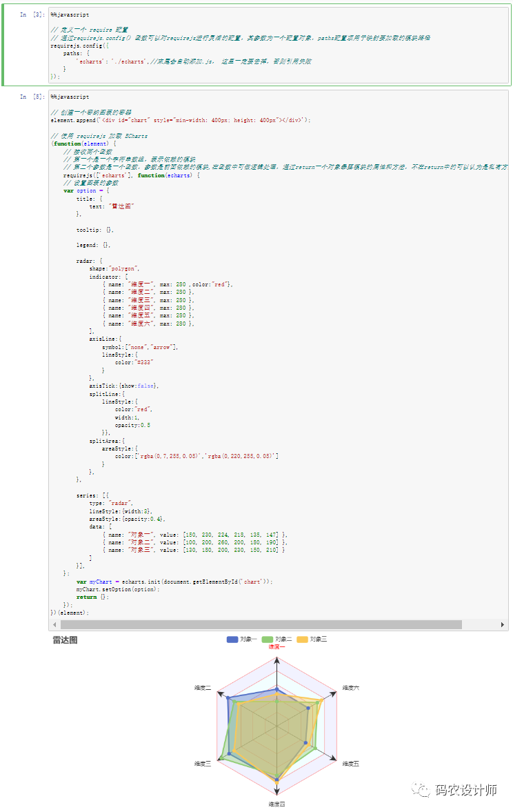Click the arrowhead on the 维度二 axis
Viewport: 513px width, 812px height.
point(221,694)
